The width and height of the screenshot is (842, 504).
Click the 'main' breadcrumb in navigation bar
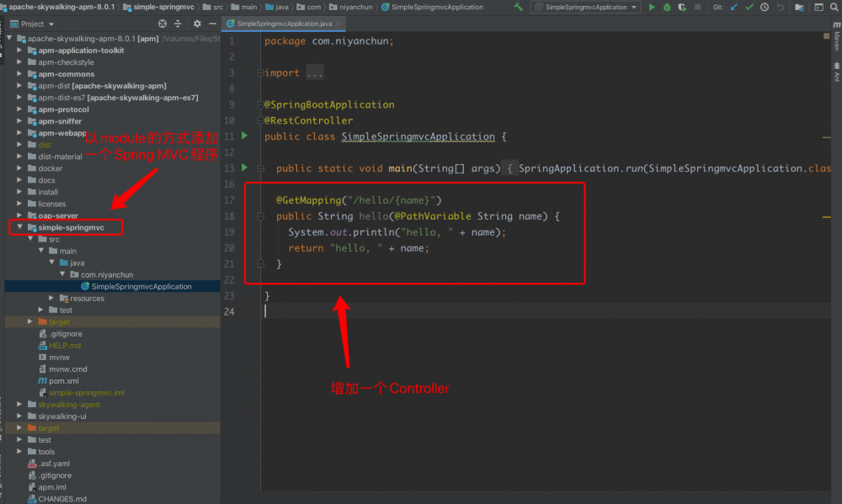[249, 8]
